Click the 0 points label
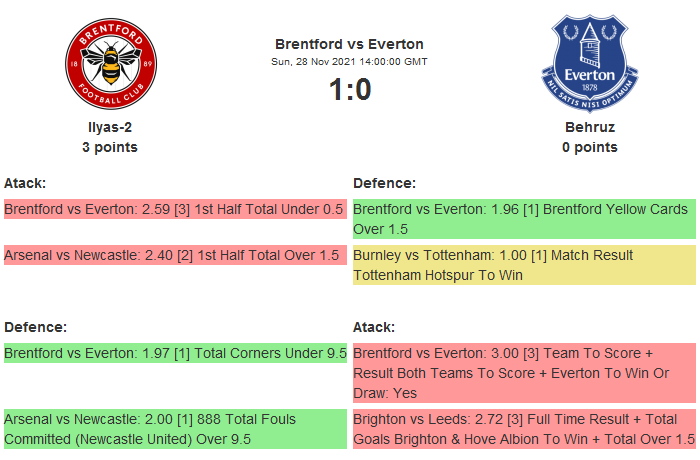This screenshot has width=700, height=460. [x=589, y=147]
